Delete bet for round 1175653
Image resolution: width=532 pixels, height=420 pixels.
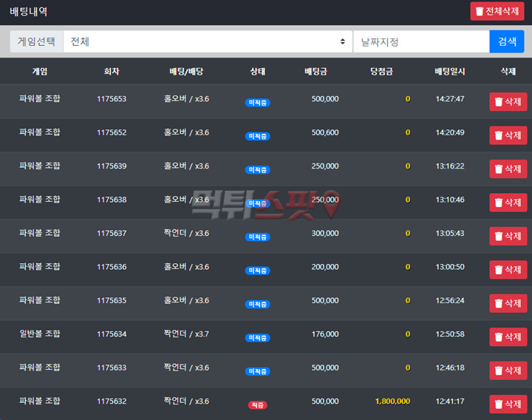coord(508,101)
